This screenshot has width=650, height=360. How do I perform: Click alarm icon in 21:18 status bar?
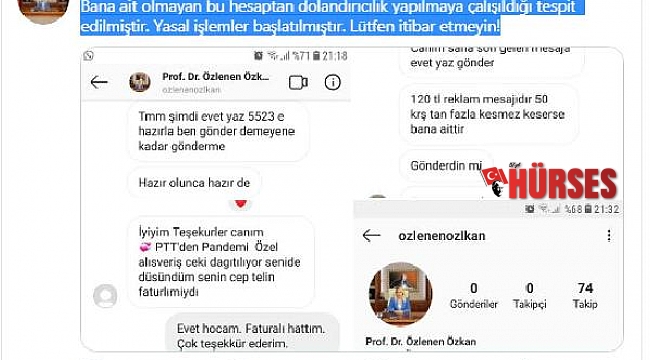coord(258,56)
